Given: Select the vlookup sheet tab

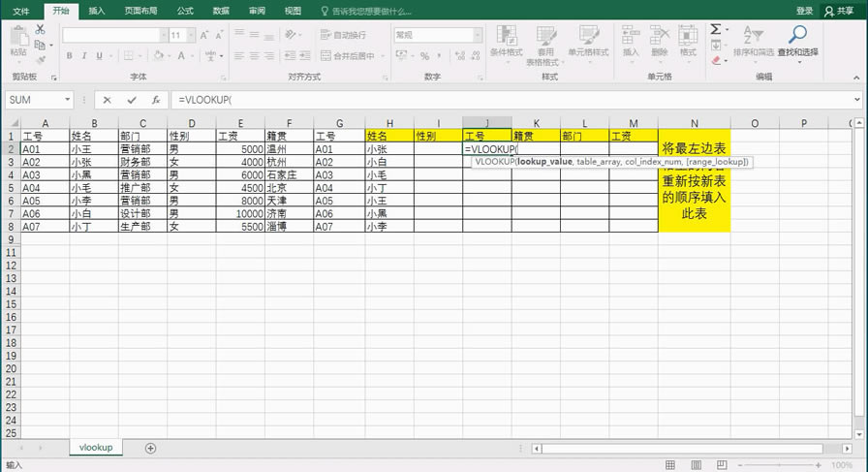Looking at the screenshot, I should (96, 448).
